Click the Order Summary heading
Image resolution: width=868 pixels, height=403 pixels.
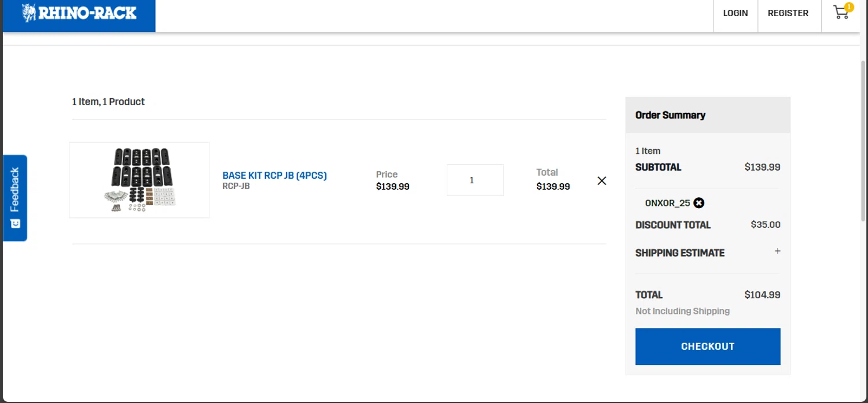(x=670, y=115)
